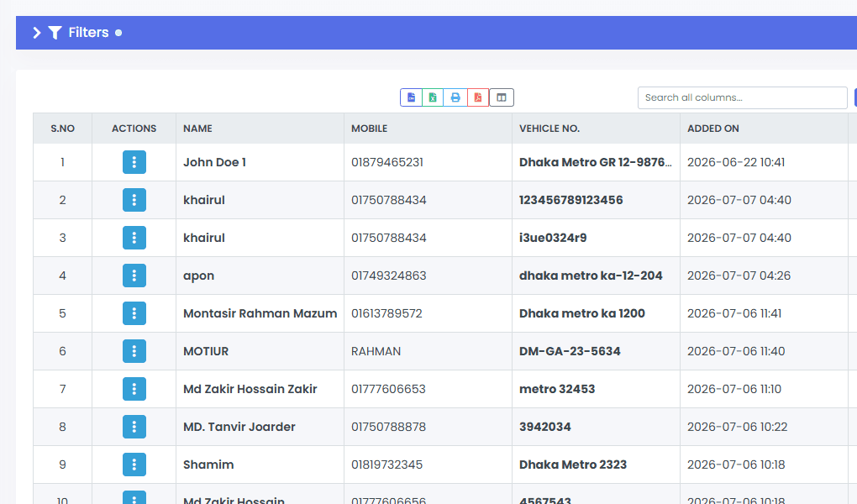Open actions menu for MOTIUR
Image resolution: width=857 pixels, height=504 pixels.
pos(134,351)
